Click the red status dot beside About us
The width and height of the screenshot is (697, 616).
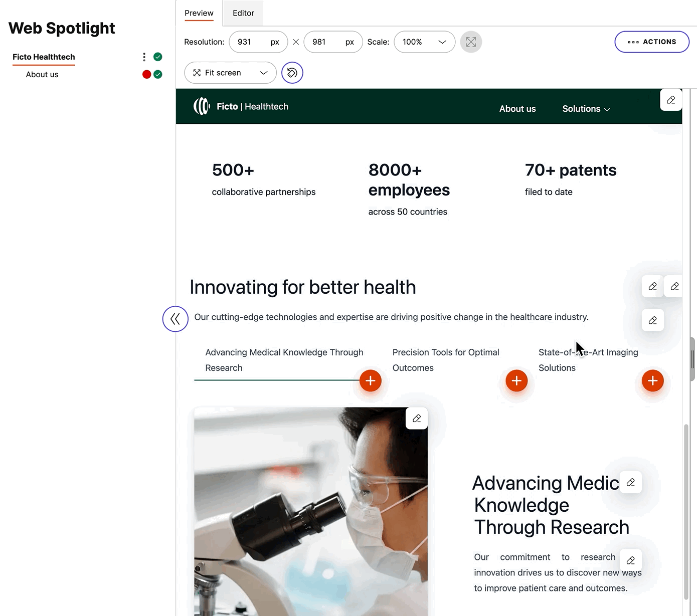tap(146, 74)
